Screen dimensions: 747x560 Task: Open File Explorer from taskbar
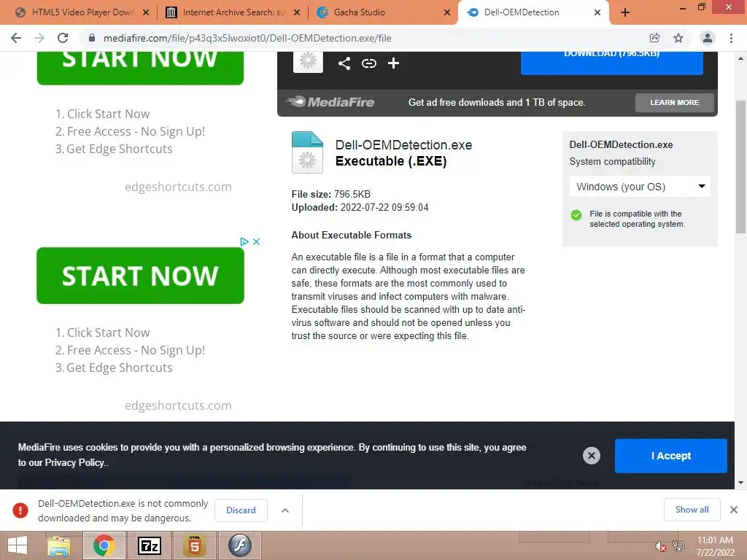click(58, 545)
